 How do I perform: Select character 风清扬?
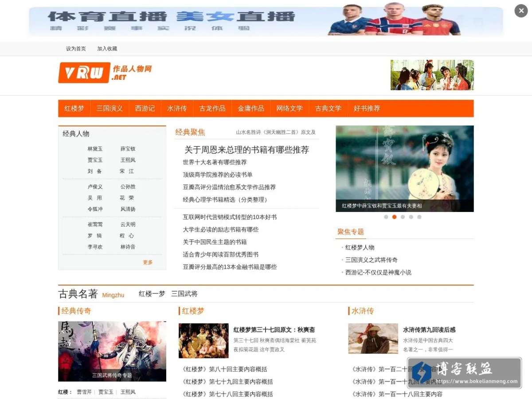(128, 209)
